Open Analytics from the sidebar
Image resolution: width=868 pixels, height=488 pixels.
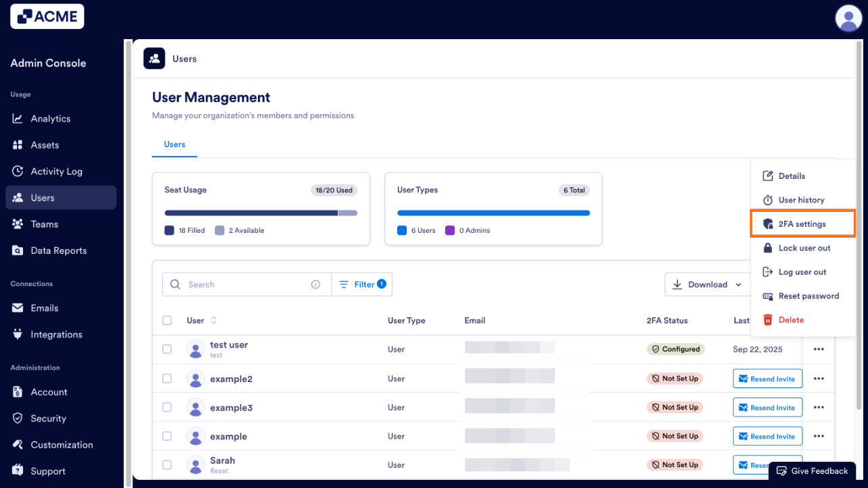(50, 119)
